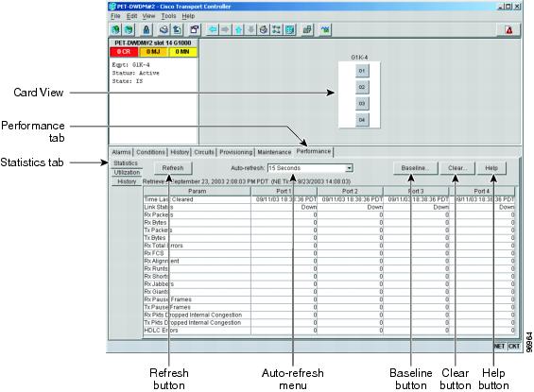Select the Time Last Cleared row label
534x392 pixels.
[x=168, y=199]
